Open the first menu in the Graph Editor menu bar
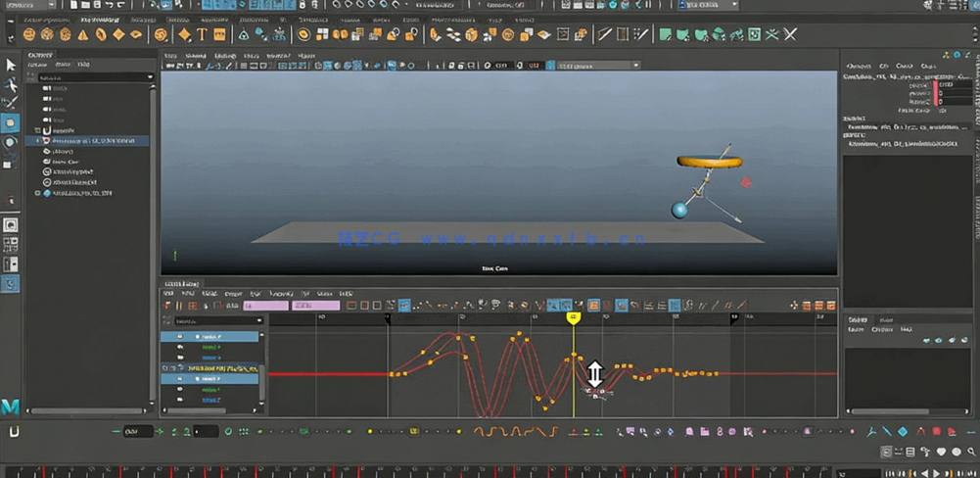Viewport: 980px width, 478px height. click(169, 293)
